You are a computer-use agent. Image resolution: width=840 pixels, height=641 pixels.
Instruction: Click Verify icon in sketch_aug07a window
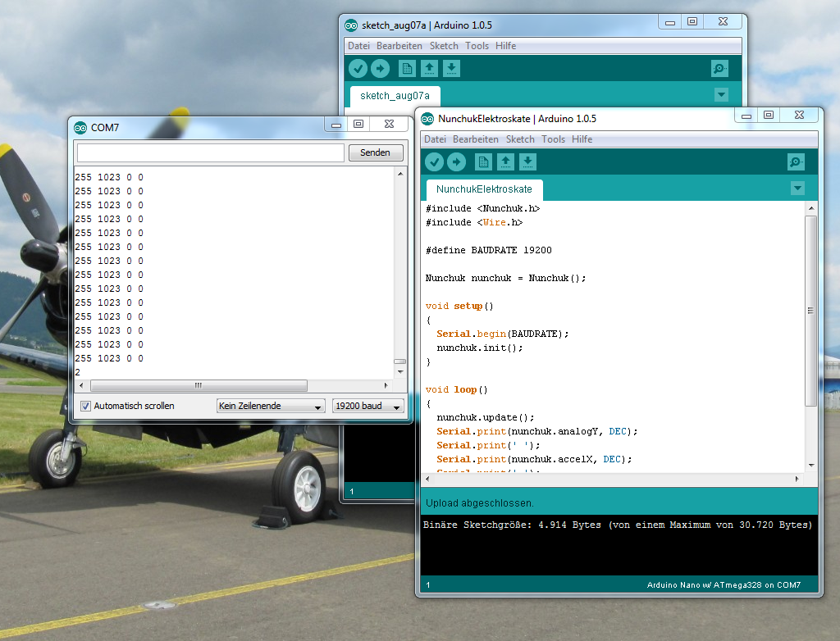pos(358,69)
